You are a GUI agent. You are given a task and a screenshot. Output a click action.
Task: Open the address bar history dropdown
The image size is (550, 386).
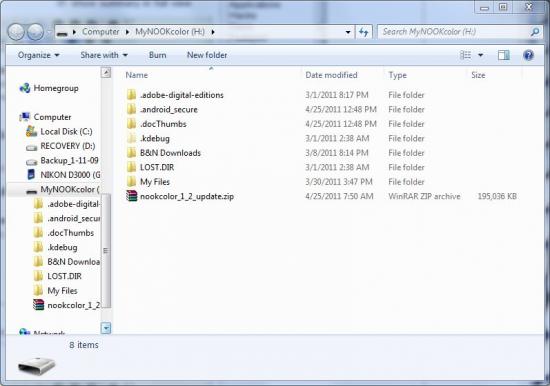coord(348,32)
